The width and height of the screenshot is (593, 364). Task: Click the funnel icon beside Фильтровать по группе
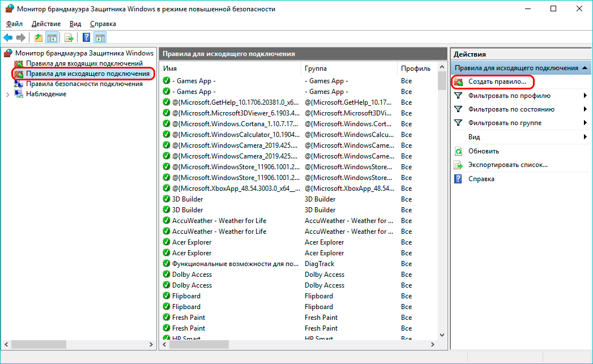pos(458,123)
